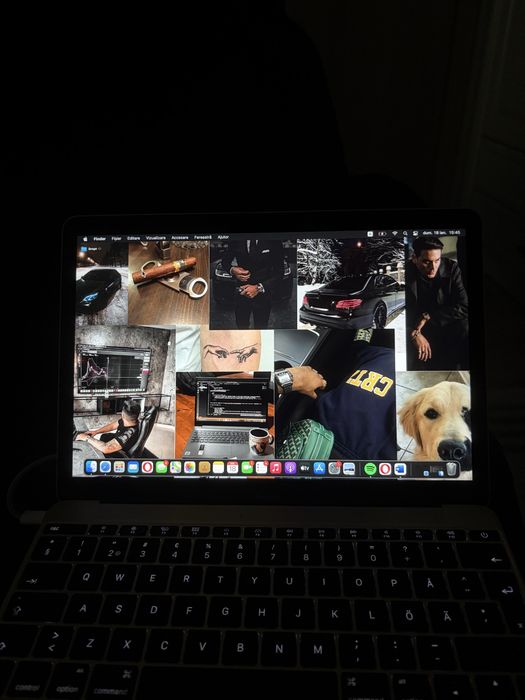Launch Safari from the dock
Screen dimensions: 525x700
(x=105, y=467)
